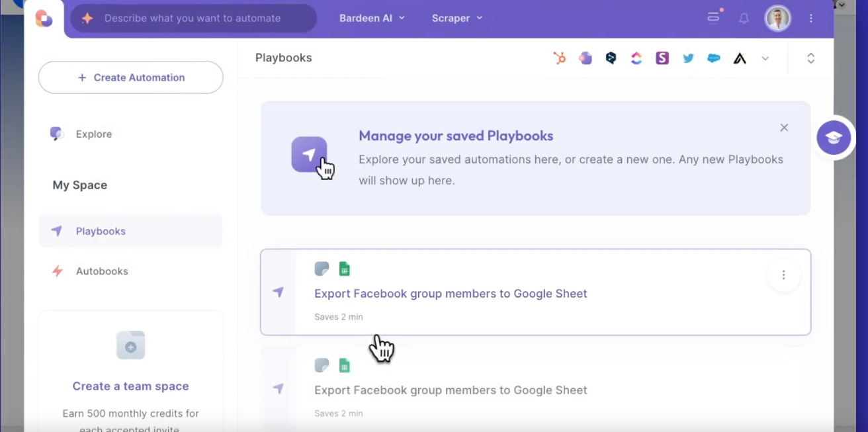Viewport: 868px width, 432px height.
Task: Filter by HubSpot integration icon
Action: [560, 58]
